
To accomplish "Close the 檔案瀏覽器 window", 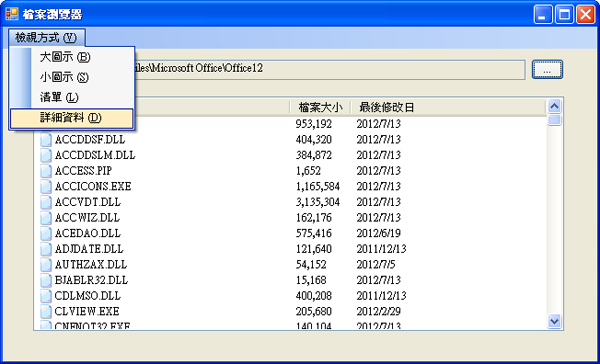I will click(x=585, y=15).
